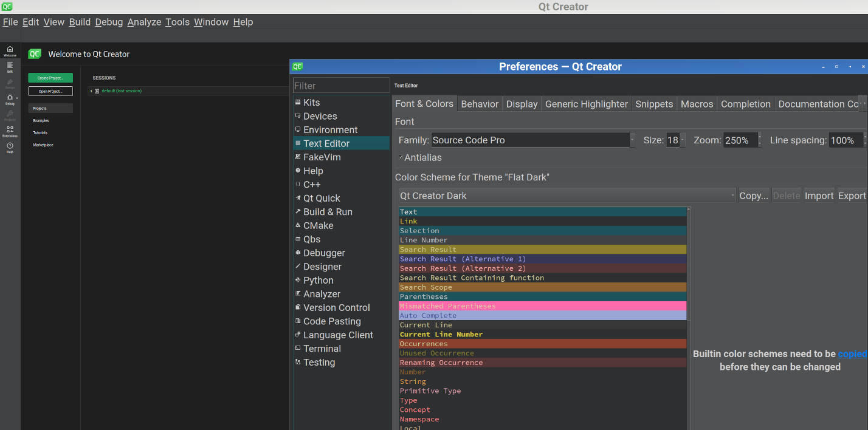Click the Devices category icon
The height and width of the screenshot is (430, 868).
(x=298, y=115)
